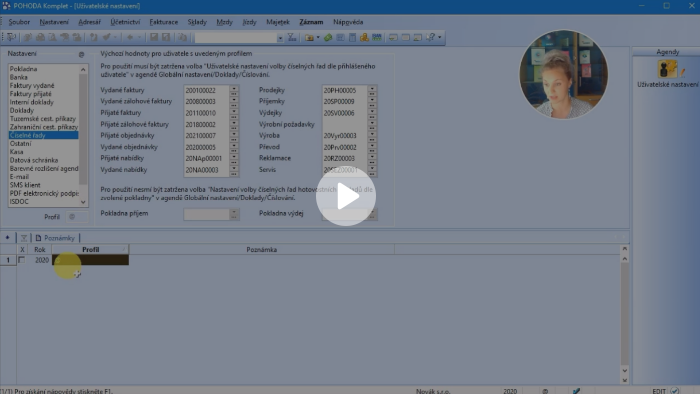This screenshot has width=700, height=394.
Task: Select Pokladna in the settings list
Action: [23, 69]
